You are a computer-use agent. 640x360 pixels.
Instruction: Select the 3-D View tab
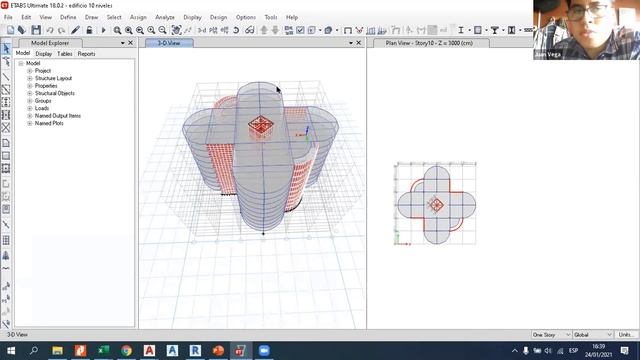(x=169, y=43)
